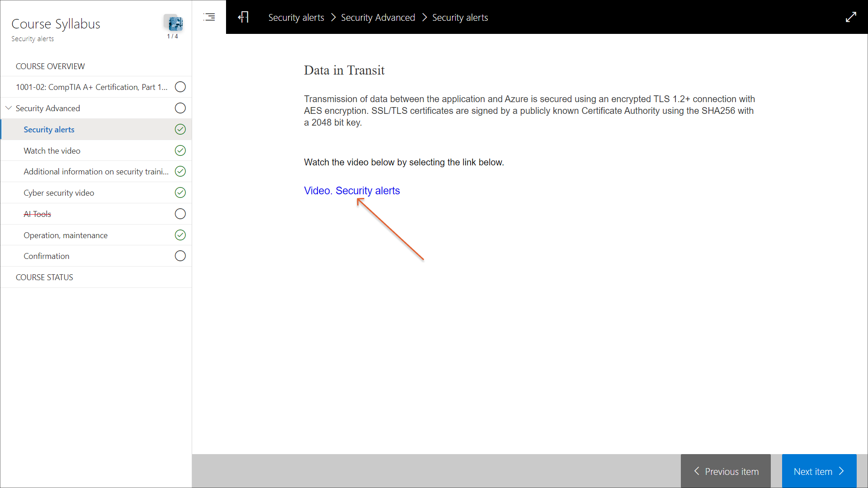Click the exit course door icon
868x488 pixels.
click(243, 17)
